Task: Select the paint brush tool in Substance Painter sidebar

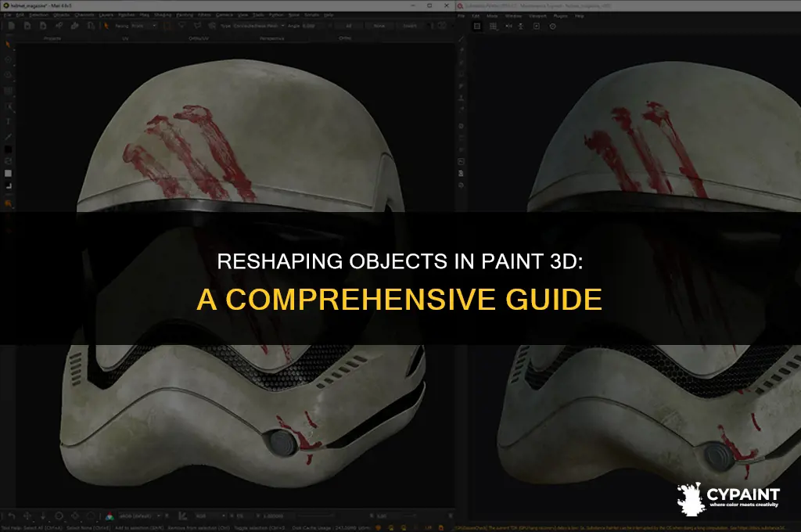Action: [462, 39]
